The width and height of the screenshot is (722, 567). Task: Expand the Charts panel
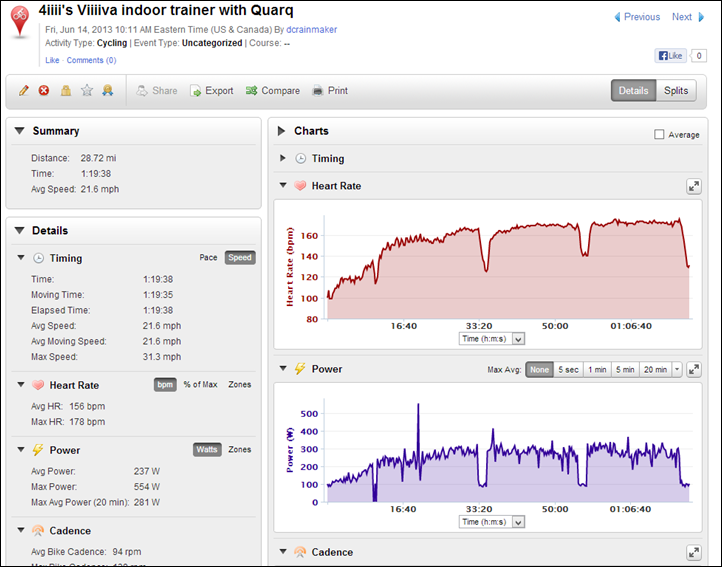pyautogui.click(x=281, y=131)
